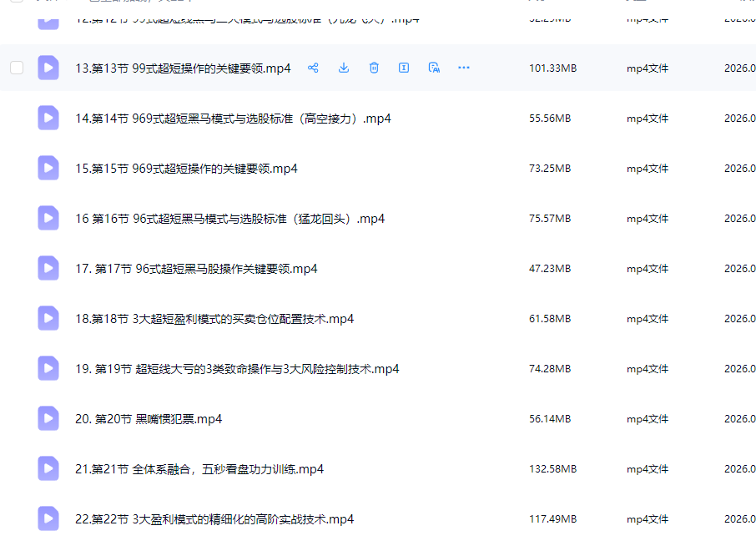The width and height of the screenshot is (756, 551).
Task: Click the video file icon beside 第18节
Action: tap(48, 318)
